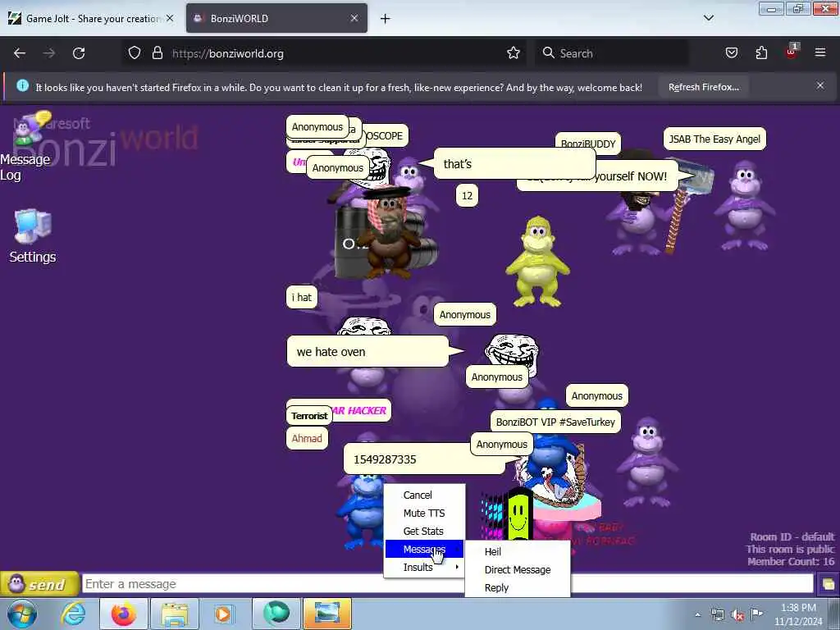This screenshot has width=840, height=630.
Task: Click the bearded Bonzi with oil barrels
Action: pos(387,233)
